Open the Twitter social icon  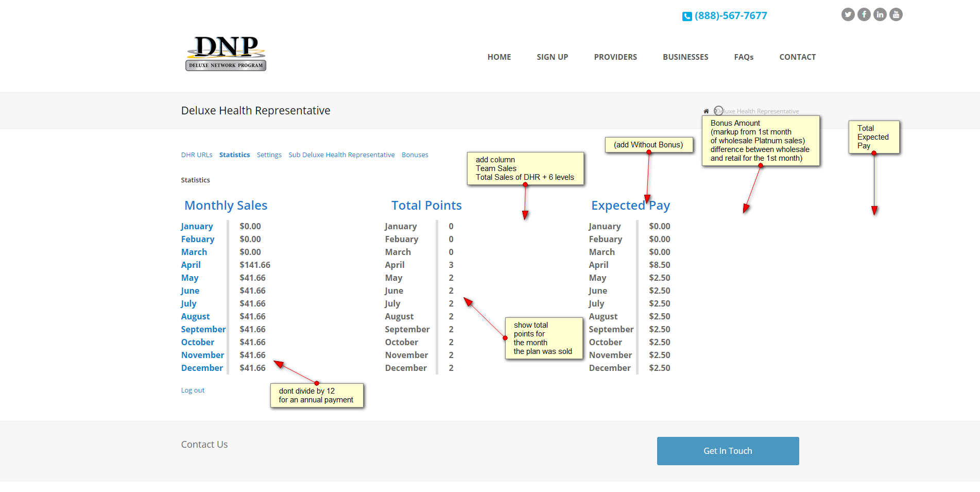tap(848, 14)
